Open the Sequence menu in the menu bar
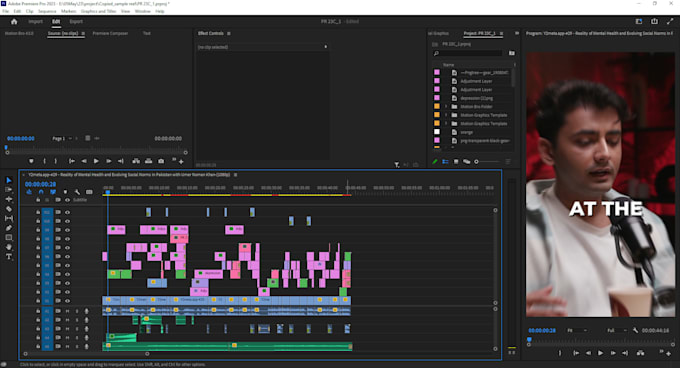Viewport: 680px width, 368px height. pos(47,11)
